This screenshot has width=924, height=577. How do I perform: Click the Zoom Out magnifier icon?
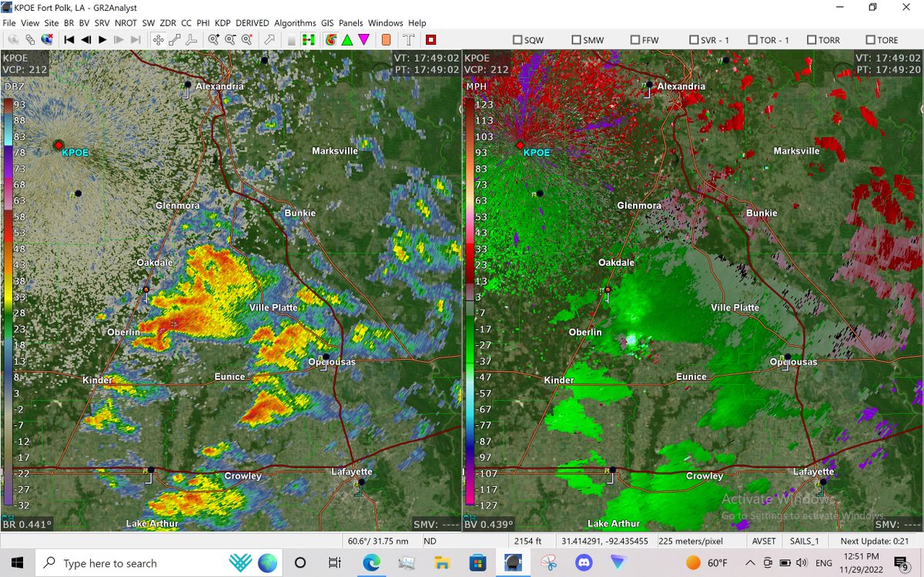point(229,39)
